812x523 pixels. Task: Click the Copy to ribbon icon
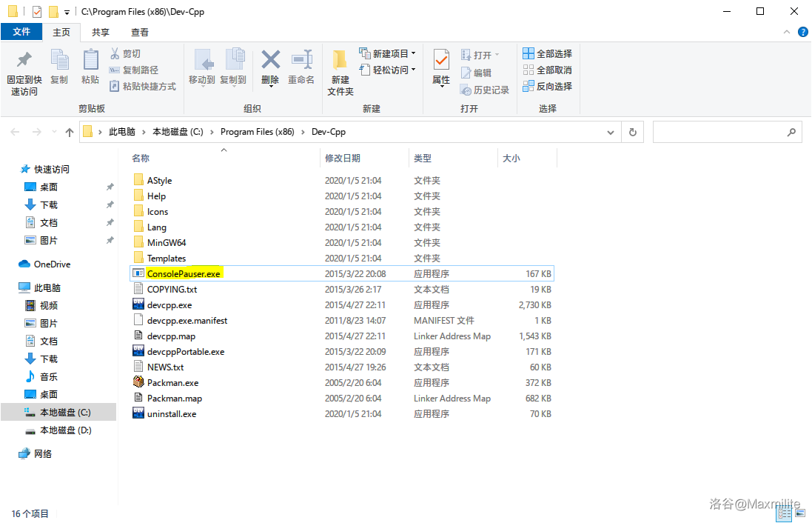(234, 59)
